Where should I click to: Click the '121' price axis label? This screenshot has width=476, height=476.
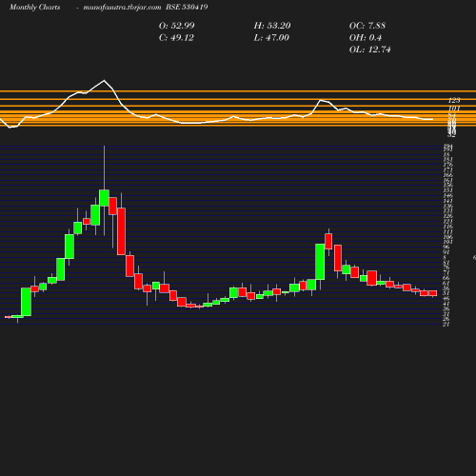point(447,221)
